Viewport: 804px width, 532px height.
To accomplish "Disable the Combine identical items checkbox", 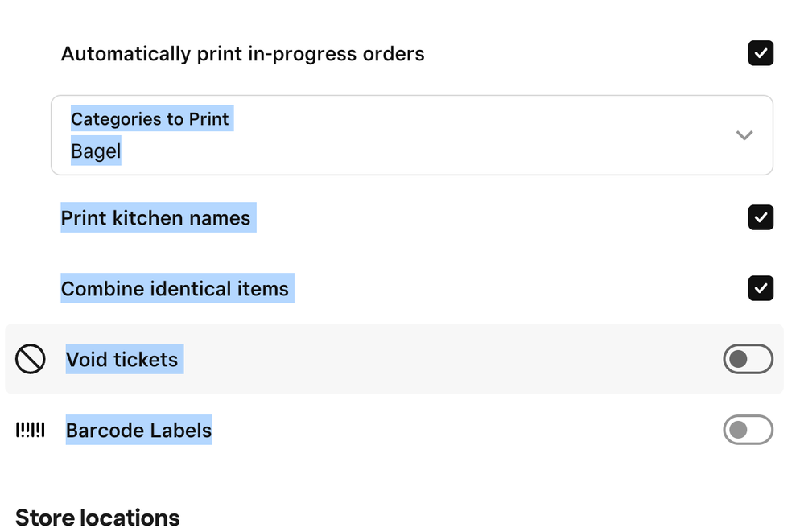I will 761,288.
